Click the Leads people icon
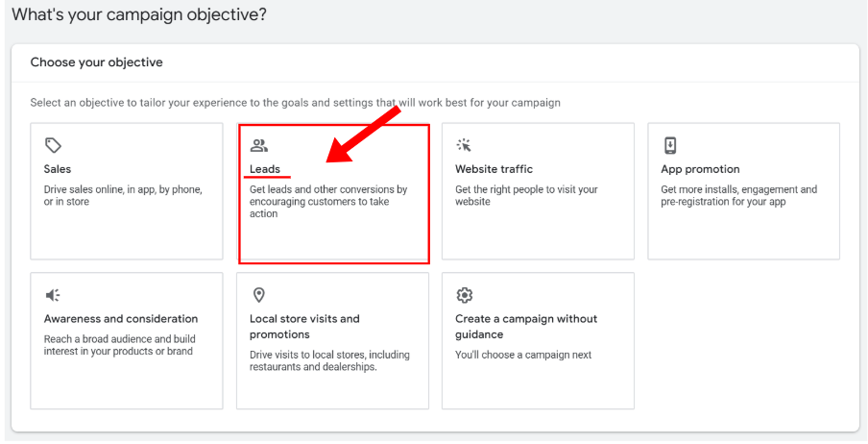The height and width of the screenshot is (444, 868). 258,146
